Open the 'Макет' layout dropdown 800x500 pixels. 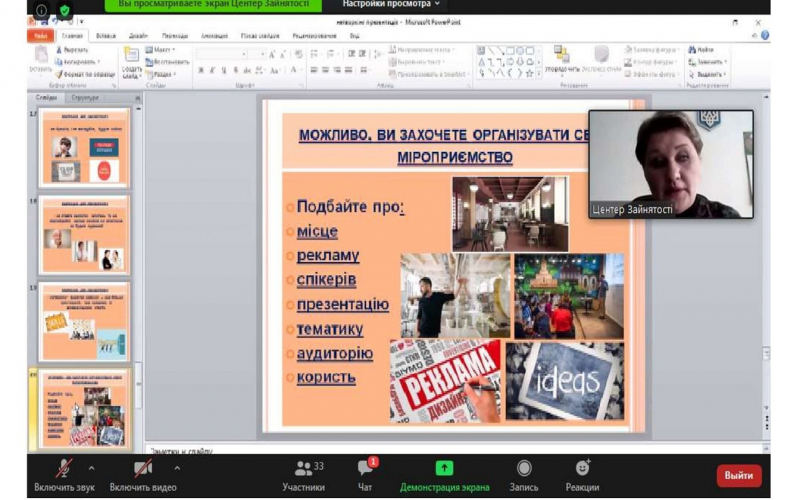(160, 50)
